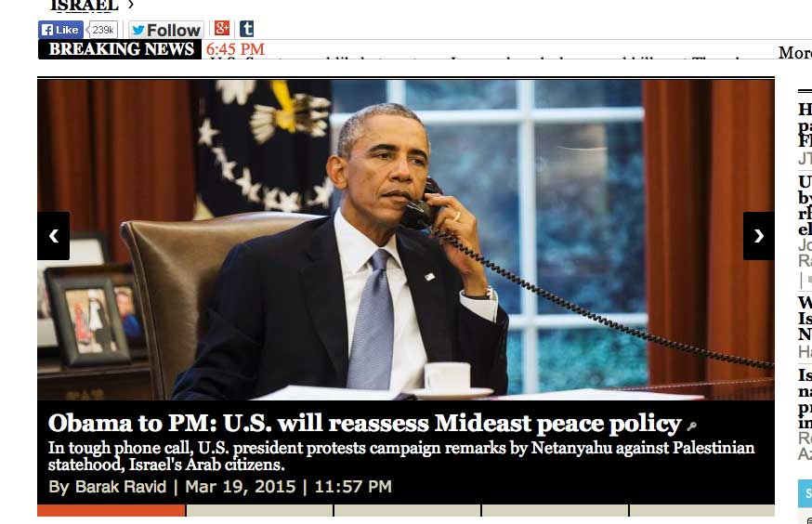Share via the Tumblr icon
This screenshot has width=812, height=524.
click(x=246, y=29)
